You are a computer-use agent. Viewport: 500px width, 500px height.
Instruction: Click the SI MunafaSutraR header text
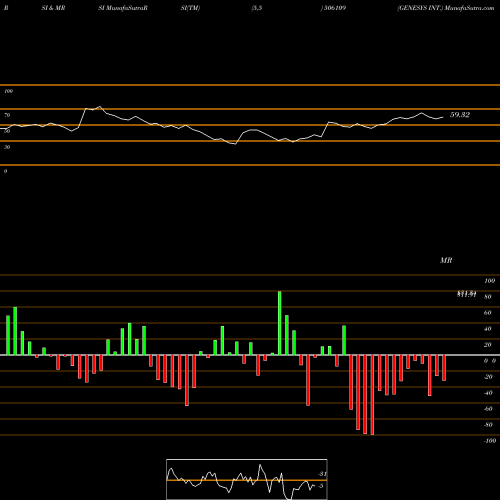[x=123, y=8]
